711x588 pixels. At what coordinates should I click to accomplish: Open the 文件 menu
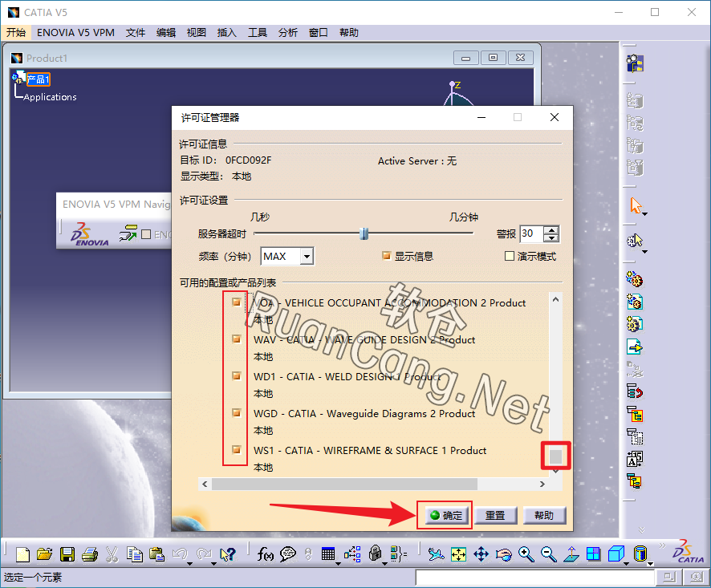(x=135, y=33)
